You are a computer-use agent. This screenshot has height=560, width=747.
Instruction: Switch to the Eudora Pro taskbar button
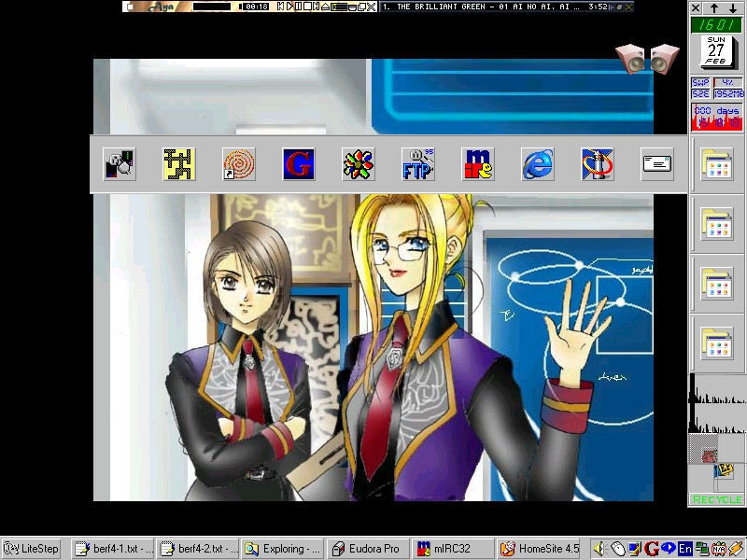coord(368,549)
